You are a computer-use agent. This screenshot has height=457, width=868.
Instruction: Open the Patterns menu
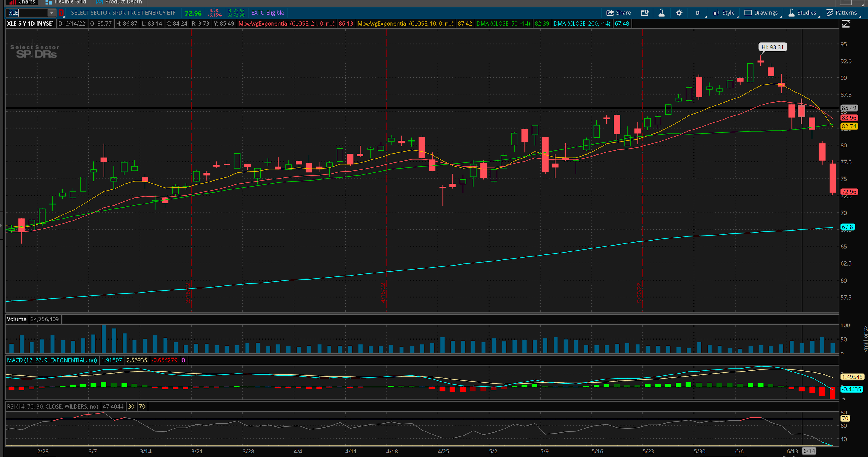(x=842, y=13)
